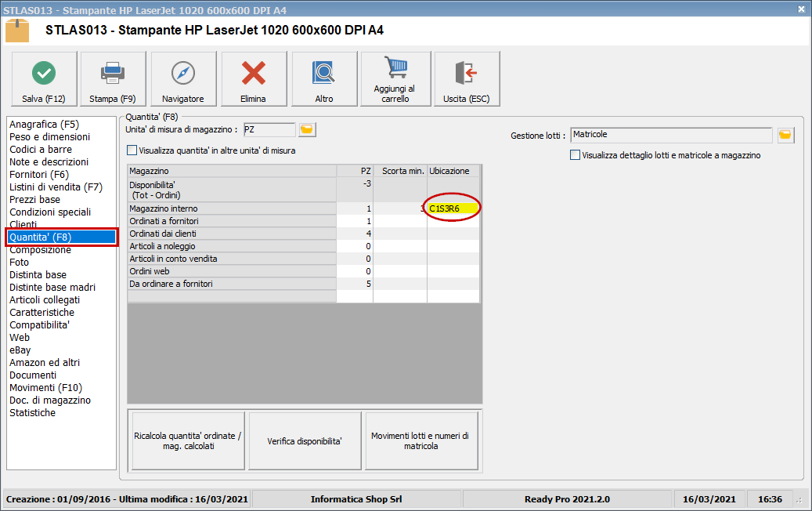The width and height of the screenshot is (812, 511).
Task: Open Listini di vendita (F7)
Action: pos(56,187)
